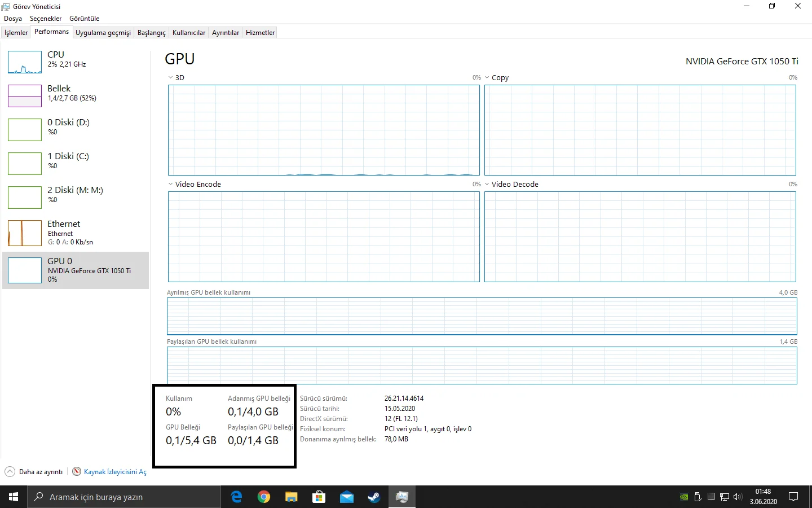Click the driver date value 15.05.2020
Viewport: 812px width, 508px height.
[x=400, y=409]
